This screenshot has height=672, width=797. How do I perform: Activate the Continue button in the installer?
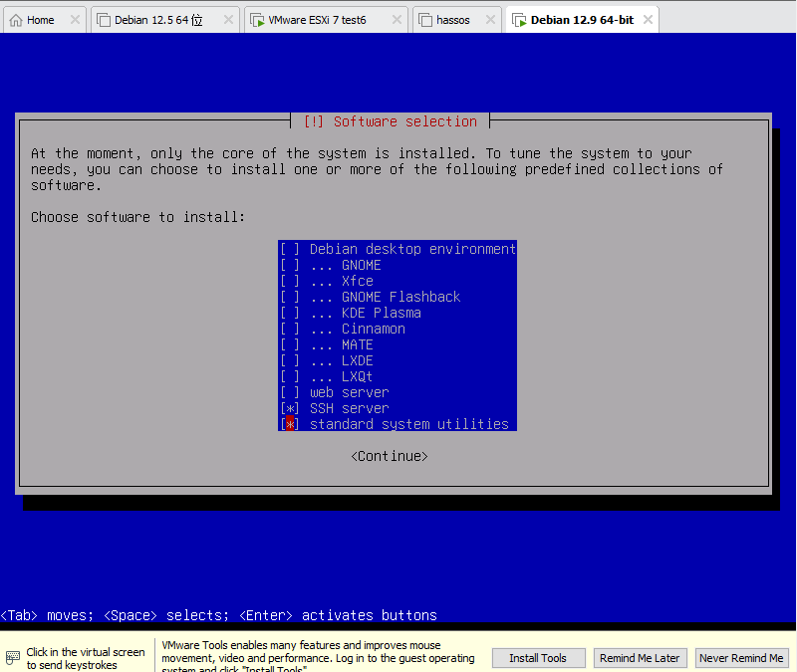tap(389, 456)
